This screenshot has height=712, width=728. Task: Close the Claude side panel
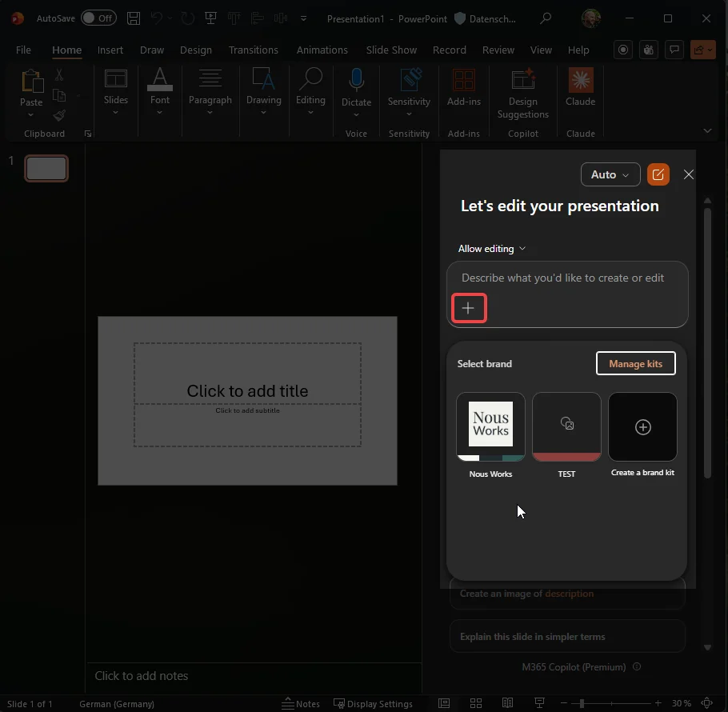[x=689, y=174]
